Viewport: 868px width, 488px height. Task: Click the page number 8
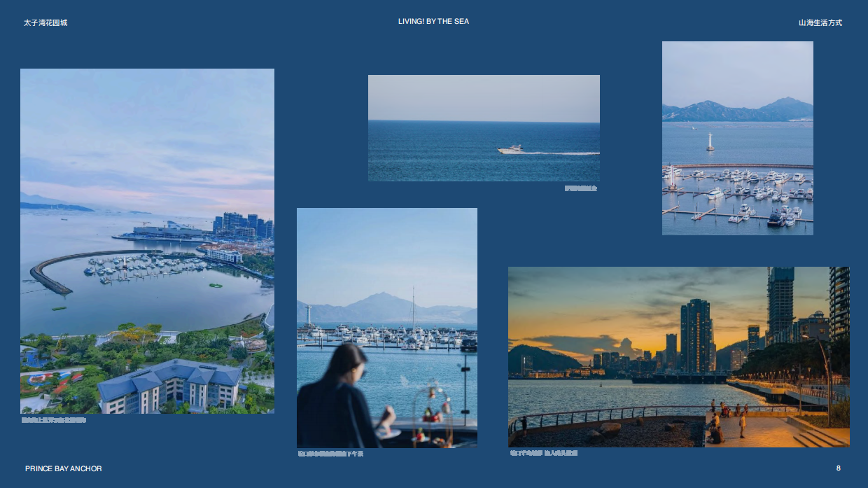[838, 468]
